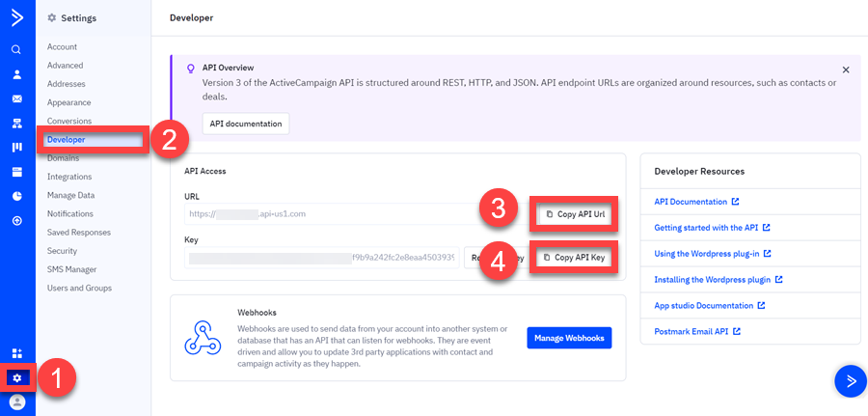Click the round blue help chat button
Image resolution: width=868 pixels, height=416 pixels.
(851, 381)
